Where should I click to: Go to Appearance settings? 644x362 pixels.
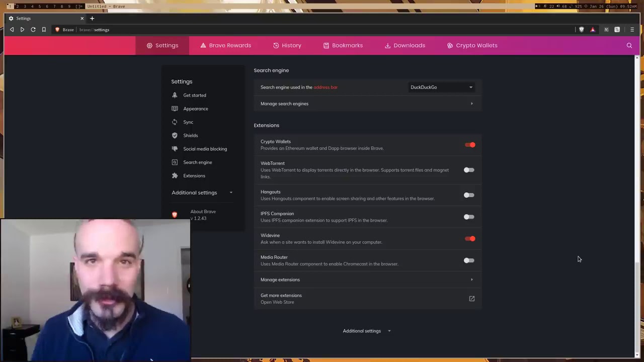(x=196, y=109)
